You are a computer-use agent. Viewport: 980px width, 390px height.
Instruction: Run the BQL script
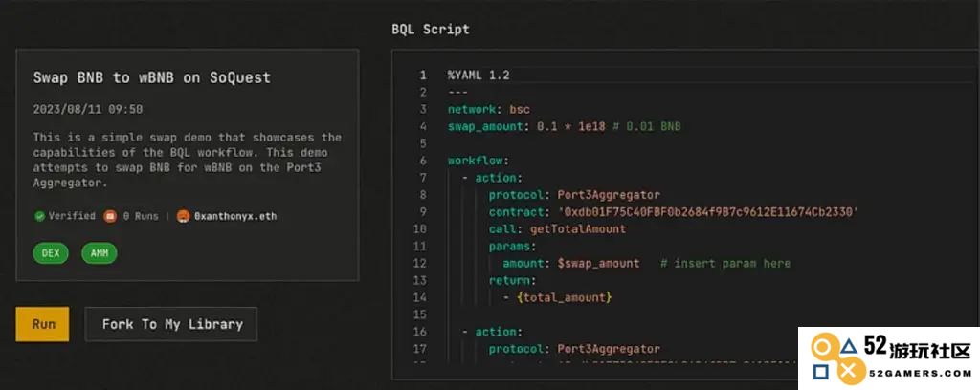[42, 324]
